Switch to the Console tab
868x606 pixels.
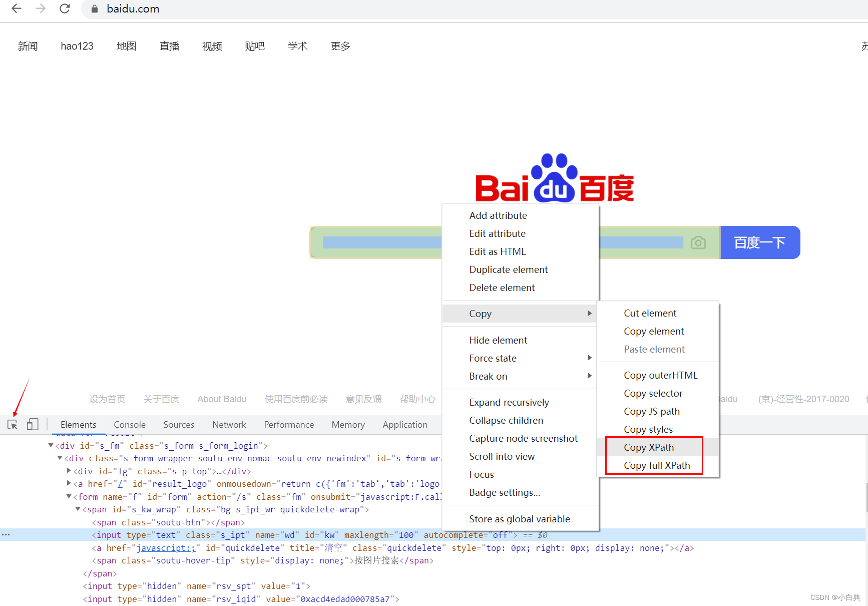130,425
